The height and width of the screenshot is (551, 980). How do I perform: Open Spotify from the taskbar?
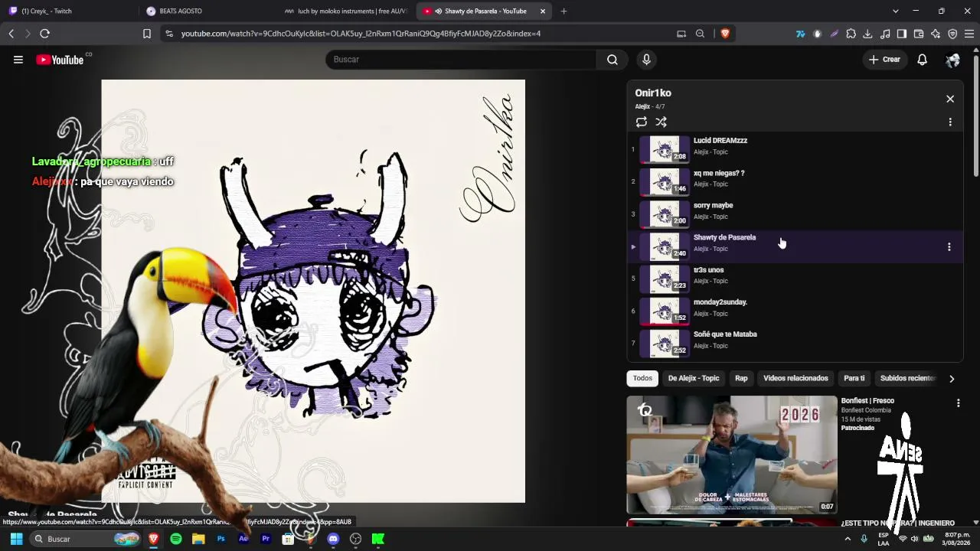pos(176,539)
